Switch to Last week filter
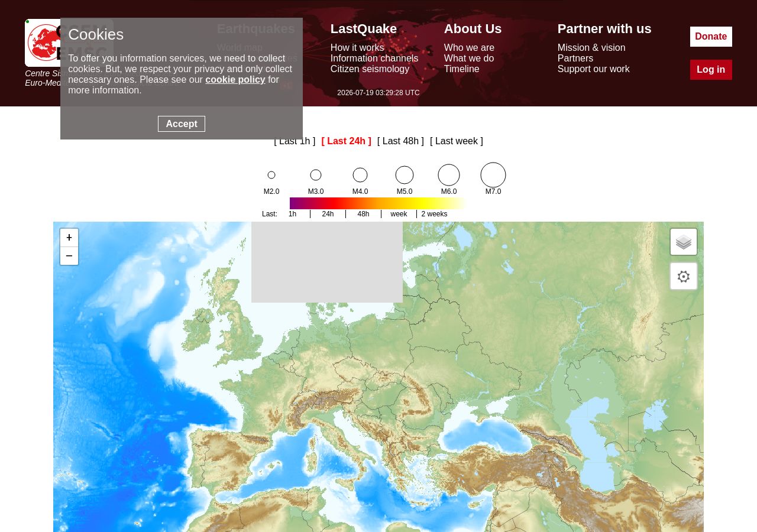Screen dimensions: 757x532 pos(457,141)
